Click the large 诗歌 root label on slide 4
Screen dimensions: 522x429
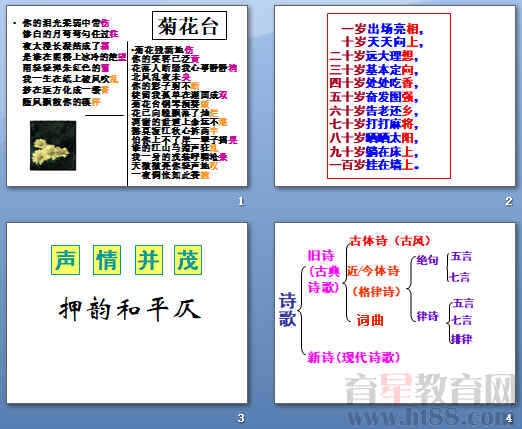[288, 310]
